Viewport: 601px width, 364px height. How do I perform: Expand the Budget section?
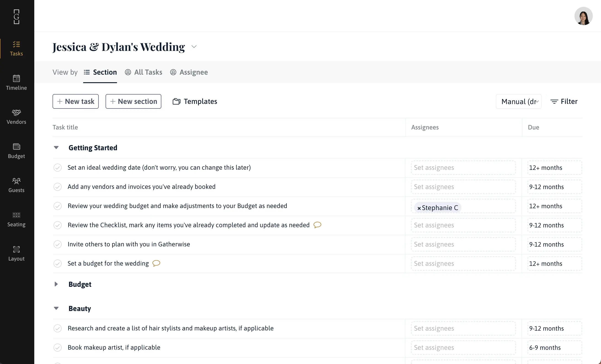[56, 284]
